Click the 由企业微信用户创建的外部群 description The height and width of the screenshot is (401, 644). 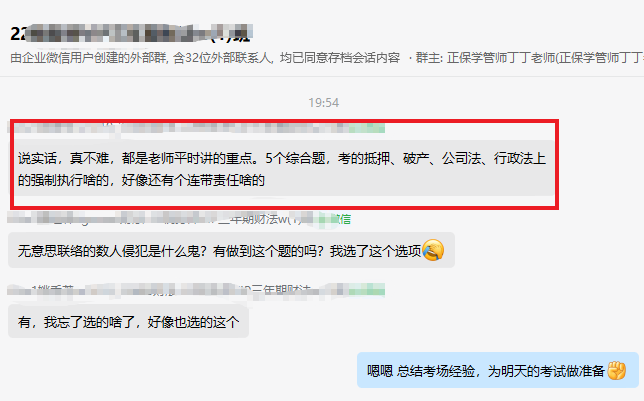[88, 58]
